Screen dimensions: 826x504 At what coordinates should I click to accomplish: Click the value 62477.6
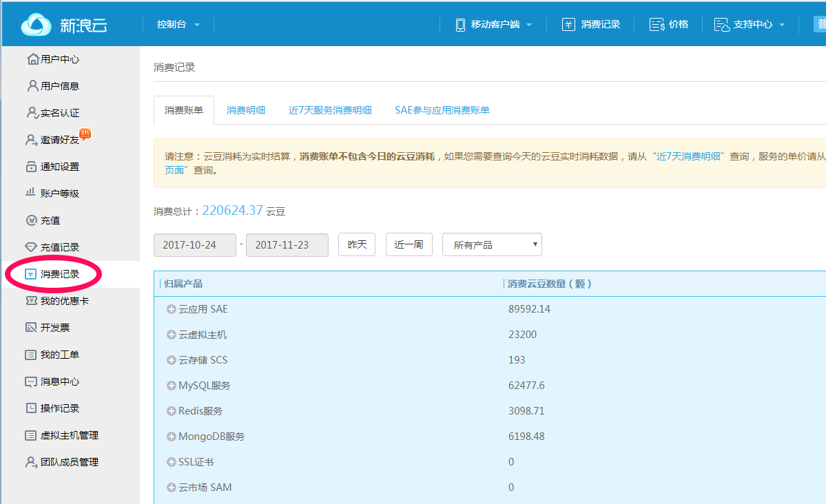coord(527,386)
